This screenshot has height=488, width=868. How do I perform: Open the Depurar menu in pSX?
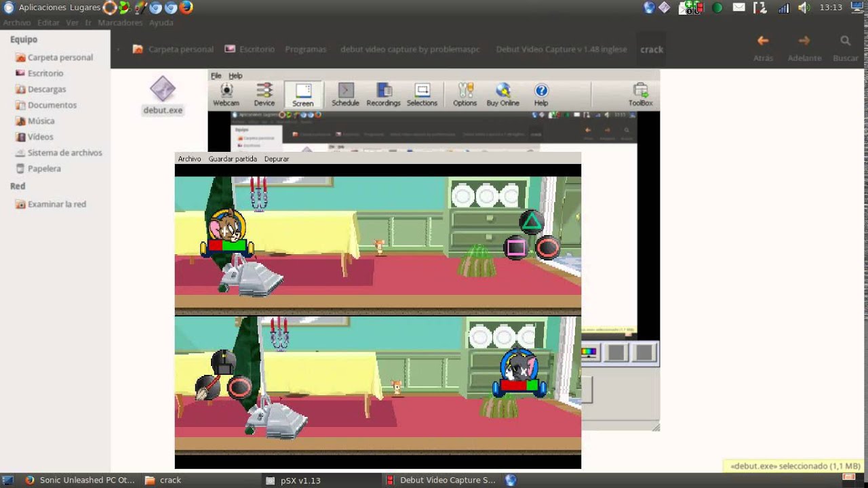point(277,159)
